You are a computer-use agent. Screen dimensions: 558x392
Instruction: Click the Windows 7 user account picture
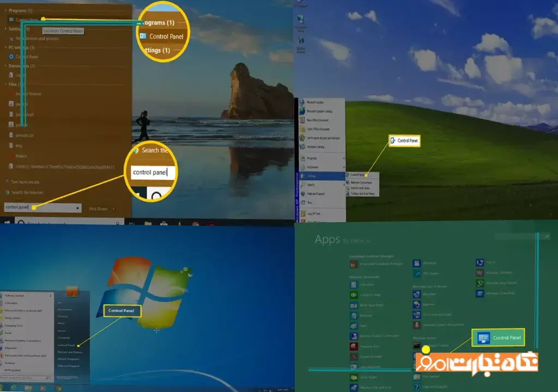(x=72, y=292)
